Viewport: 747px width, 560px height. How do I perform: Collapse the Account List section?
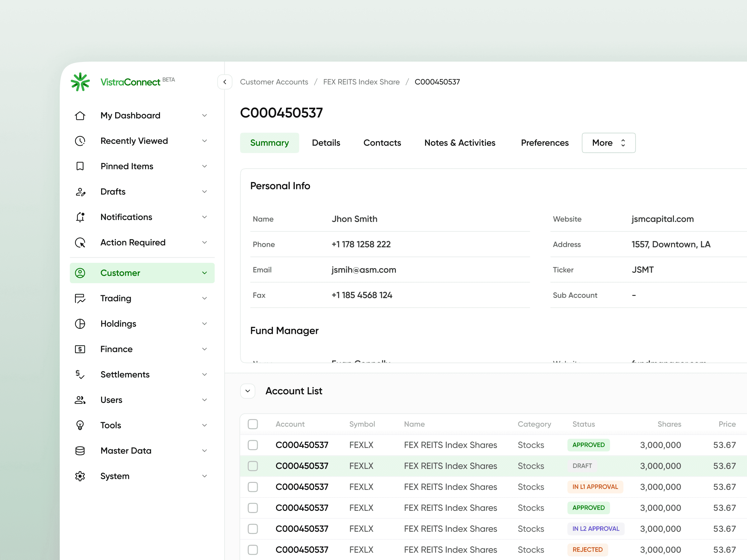point(248,391)
